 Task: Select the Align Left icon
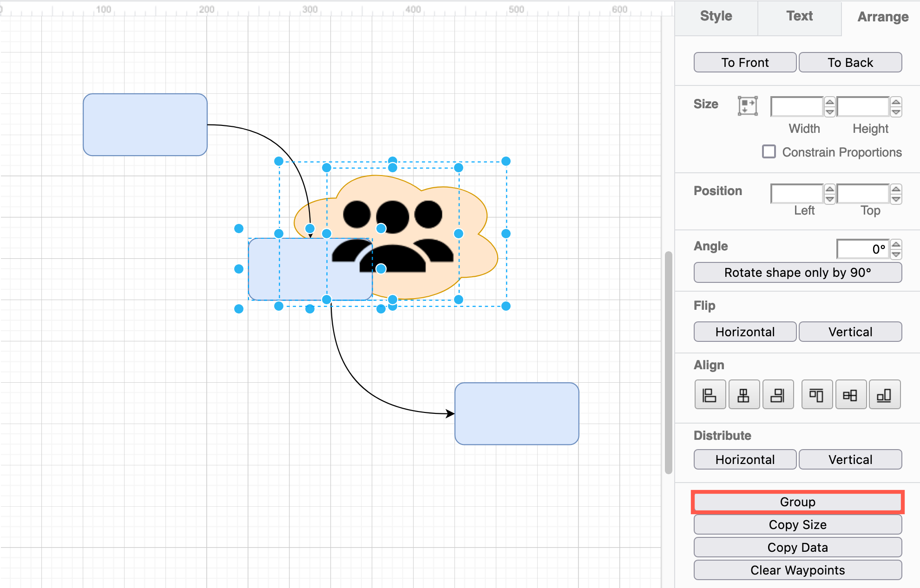710,394
